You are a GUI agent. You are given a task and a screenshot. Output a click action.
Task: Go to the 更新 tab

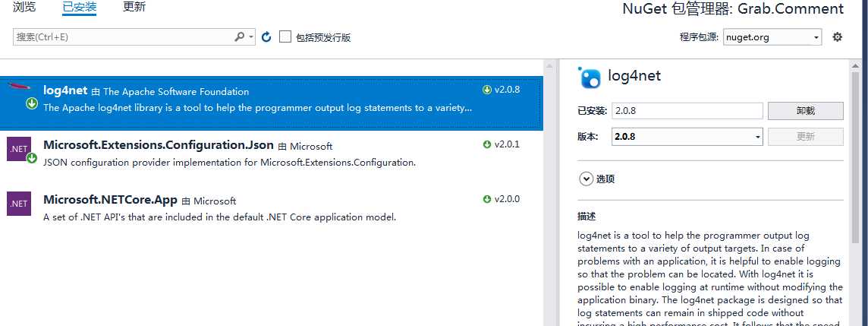[x=134, y=7]
